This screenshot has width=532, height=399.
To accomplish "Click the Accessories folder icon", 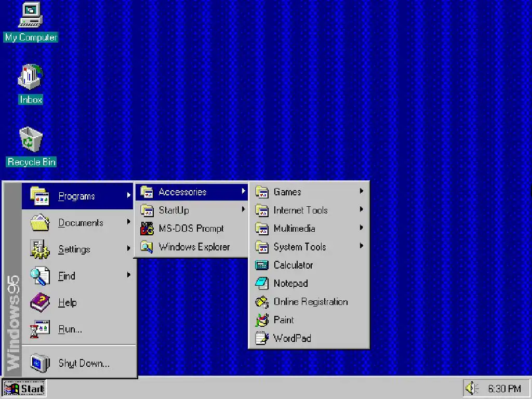I will point(147,192).
